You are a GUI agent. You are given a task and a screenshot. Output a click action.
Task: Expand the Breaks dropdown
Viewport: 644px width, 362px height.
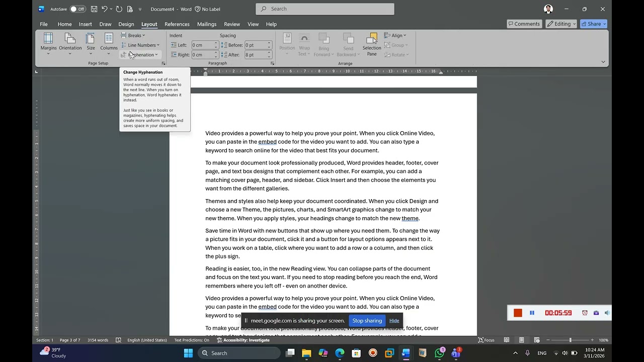coord(133,35)
